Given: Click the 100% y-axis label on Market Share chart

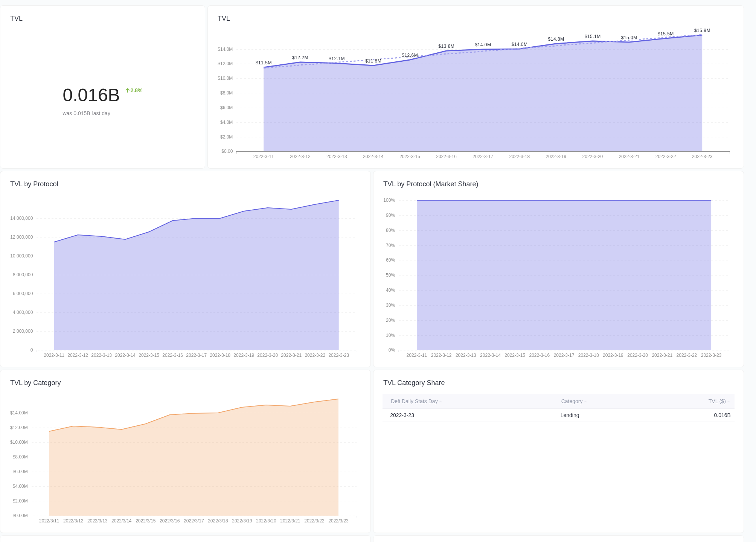Looking at the screenshot, I should coord(390,200).
